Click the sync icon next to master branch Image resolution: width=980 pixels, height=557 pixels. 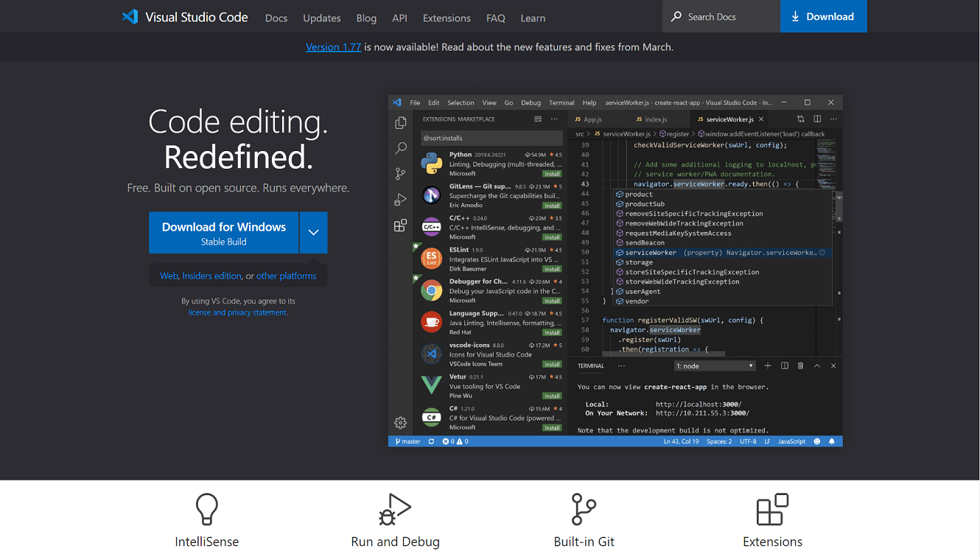(x=431, y=441)
